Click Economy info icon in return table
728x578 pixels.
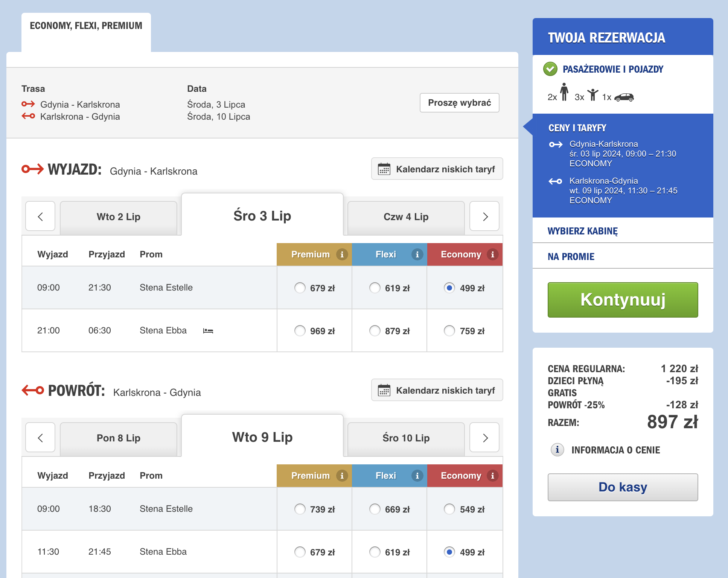tap(492, 476)
